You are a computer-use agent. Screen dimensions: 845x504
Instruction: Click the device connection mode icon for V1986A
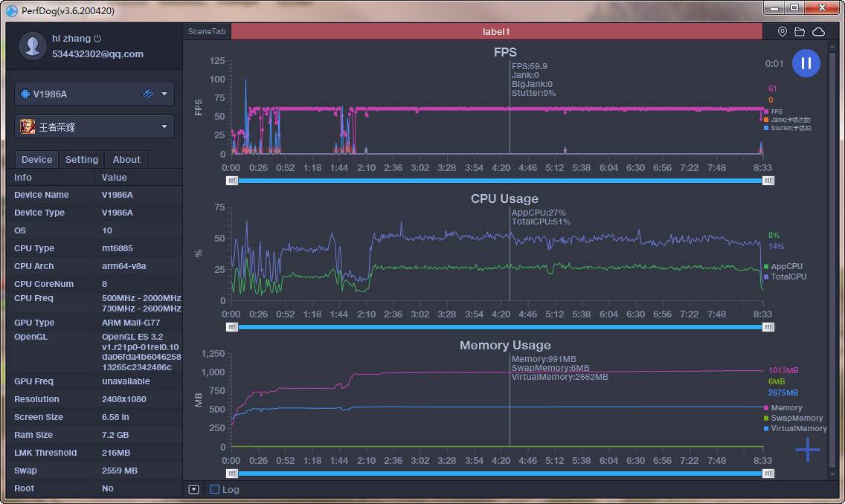(148, 94)
